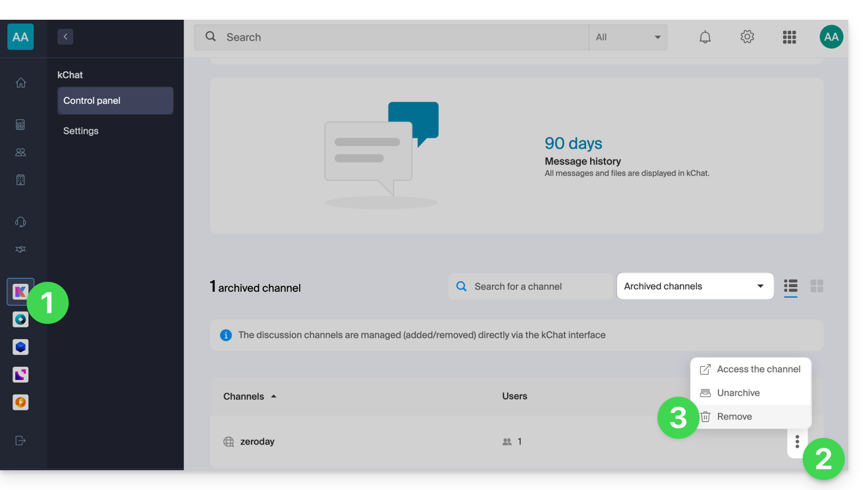The width and height of the screenshot is (868, 490).
Task: Open the Settings page in kChat menu
Action: point(81,131)
